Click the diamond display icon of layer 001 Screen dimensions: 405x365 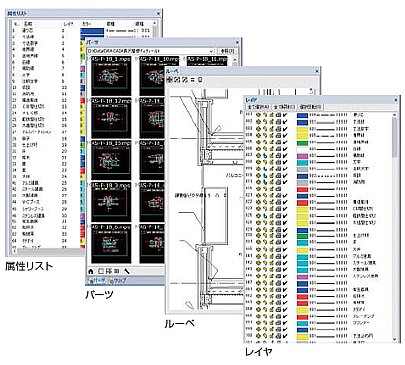point(258,115)
